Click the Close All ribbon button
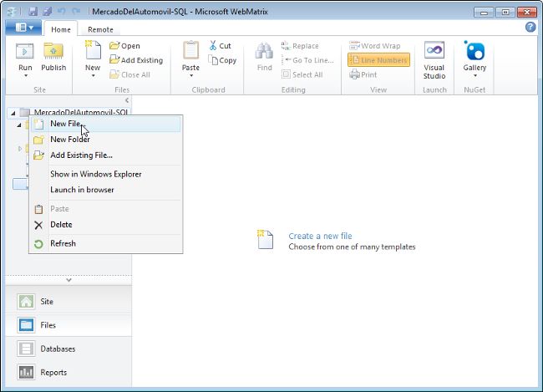 coord(129,74)
